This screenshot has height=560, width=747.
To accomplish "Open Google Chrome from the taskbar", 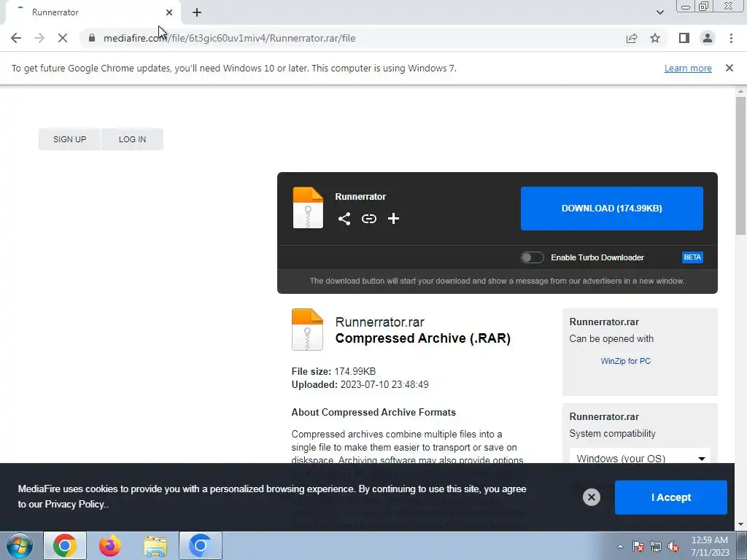I will (x=65, y=545).
